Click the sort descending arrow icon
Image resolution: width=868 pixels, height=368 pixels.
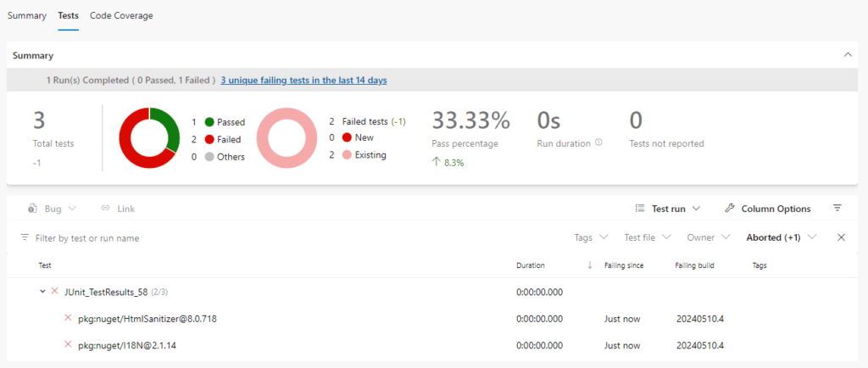pyautogui.click(x=590, y=265)
